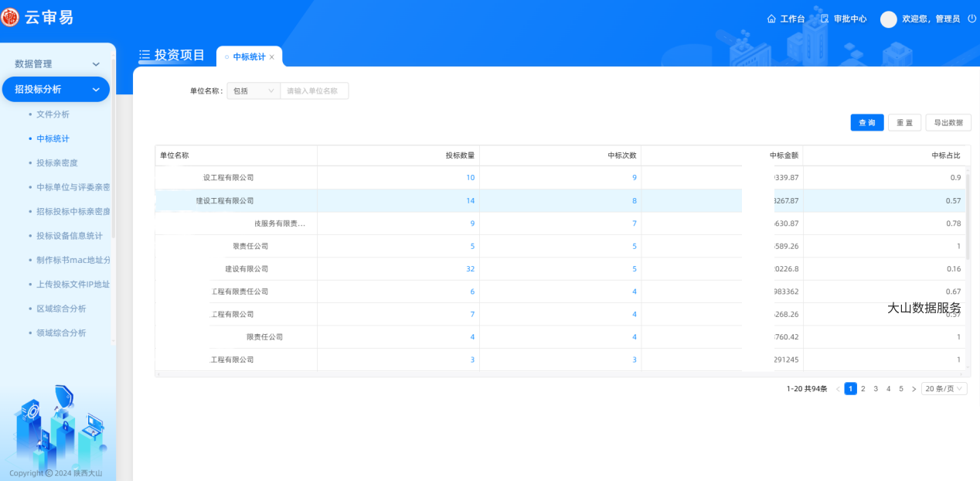This screenshot has height=481, width=980.
Task: Click the 查询 button
Action: click(x=867, y=123)
